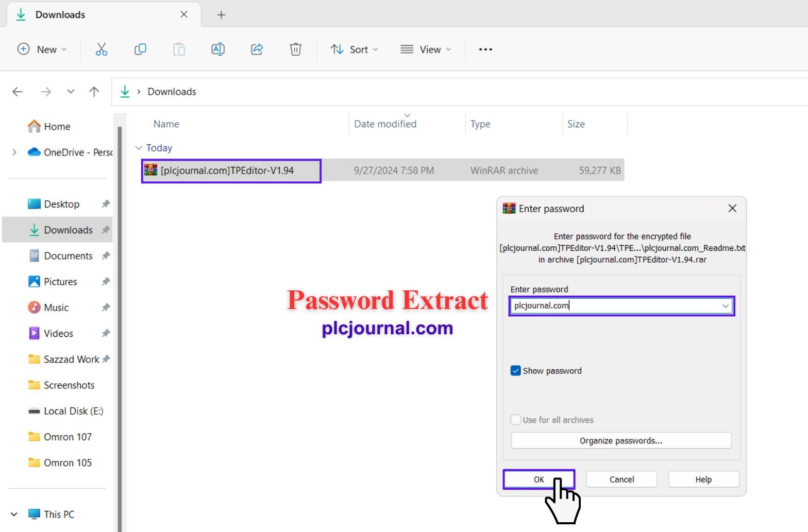Collapse the This PC node
Image resolution: width=808 pixels, height=532 pixels.
point(14,514)
